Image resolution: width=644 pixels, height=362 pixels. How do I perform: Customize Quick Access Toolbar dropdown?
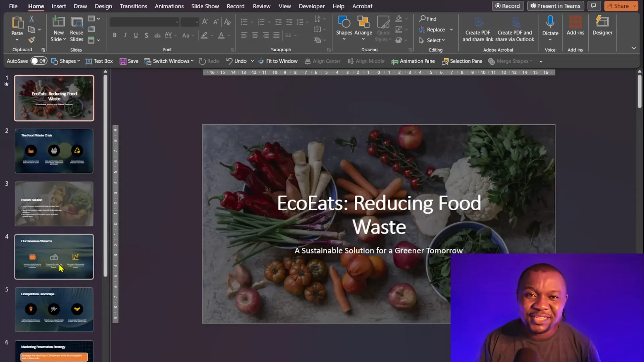541,61
